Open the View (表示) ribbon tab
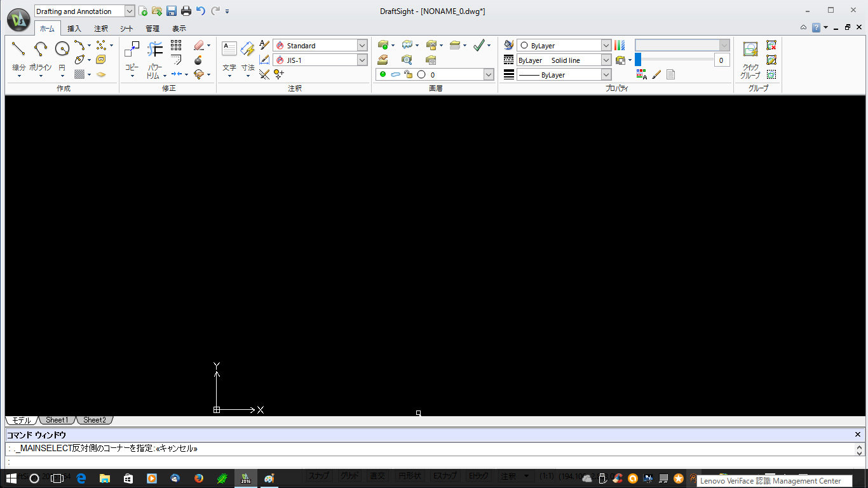The width and height of the screenshot is (868, 488). click(179, 29)
